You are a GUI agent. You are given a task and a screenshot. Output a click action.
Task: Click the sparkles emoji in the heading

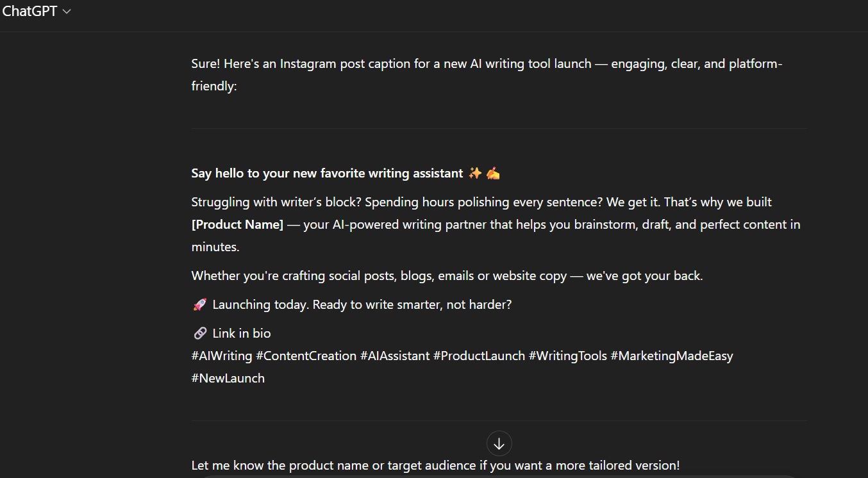coord(475,173)
